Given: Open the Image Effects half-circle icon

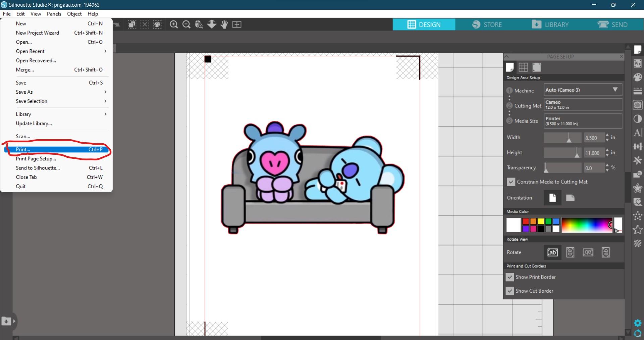Looking at the screenshot, I should (x=638, y=119).
